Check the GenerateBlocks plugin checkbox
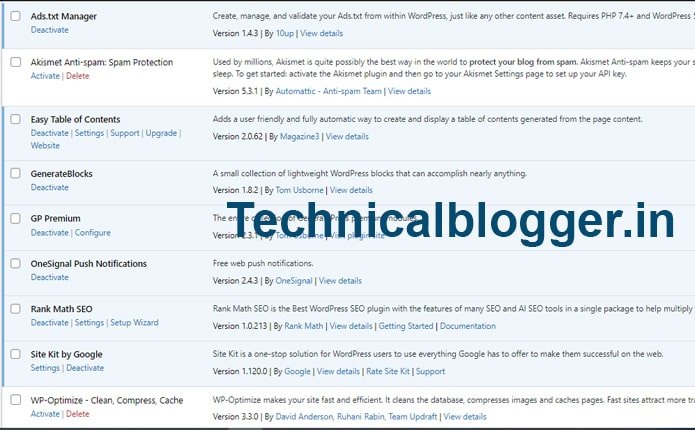The image size is (695, 430). (x=16, y=173)
